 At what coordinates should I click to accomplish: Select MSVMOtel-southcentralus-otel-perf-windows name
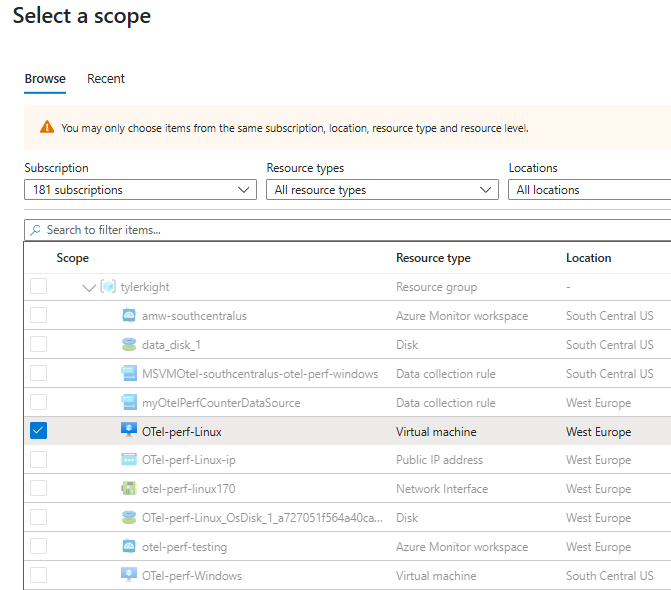(260, 374)
